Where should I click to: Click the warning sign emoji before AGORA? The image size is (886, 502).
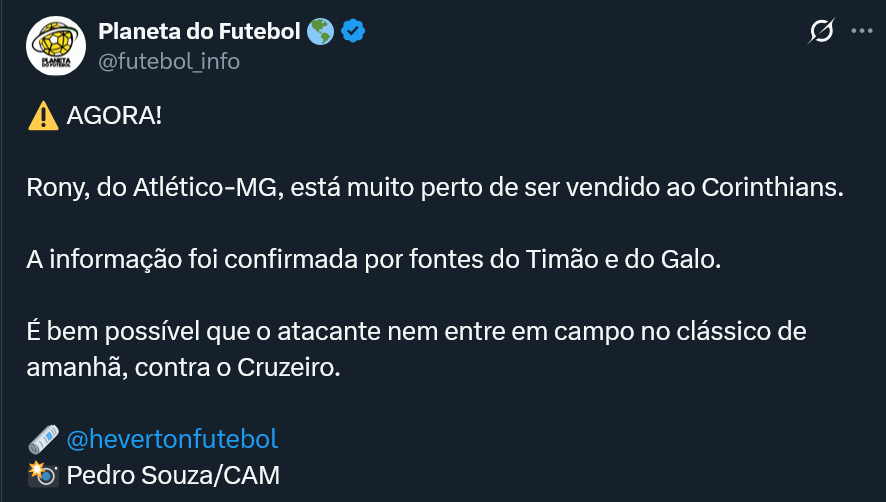point(43,115)
